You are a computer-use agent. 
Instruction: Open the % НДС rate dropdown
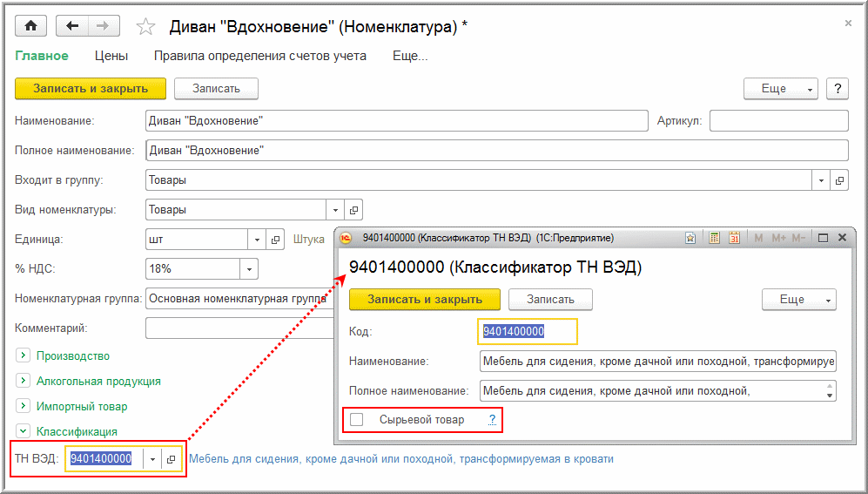click(249, 269)
